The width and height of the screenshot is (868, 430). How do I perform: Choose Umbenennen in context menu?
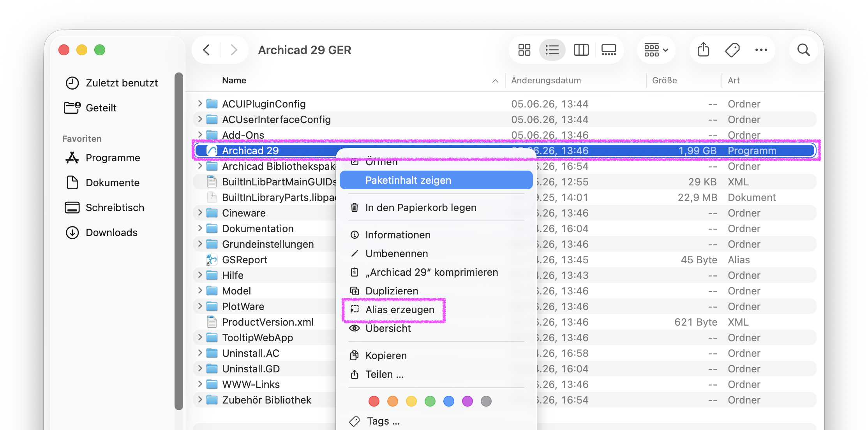[x=436, y=254]
